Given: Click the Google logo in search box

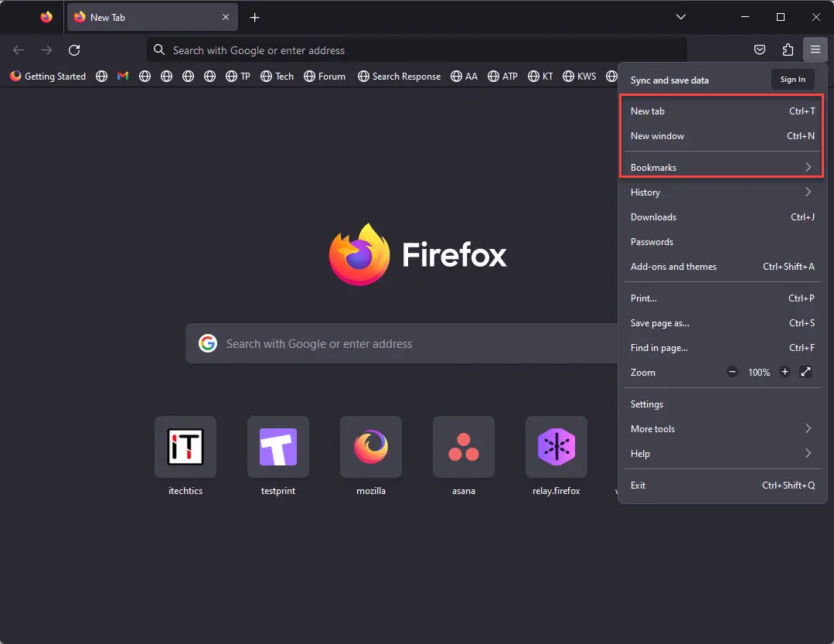Looking at the screenshot, I should 207,343.
